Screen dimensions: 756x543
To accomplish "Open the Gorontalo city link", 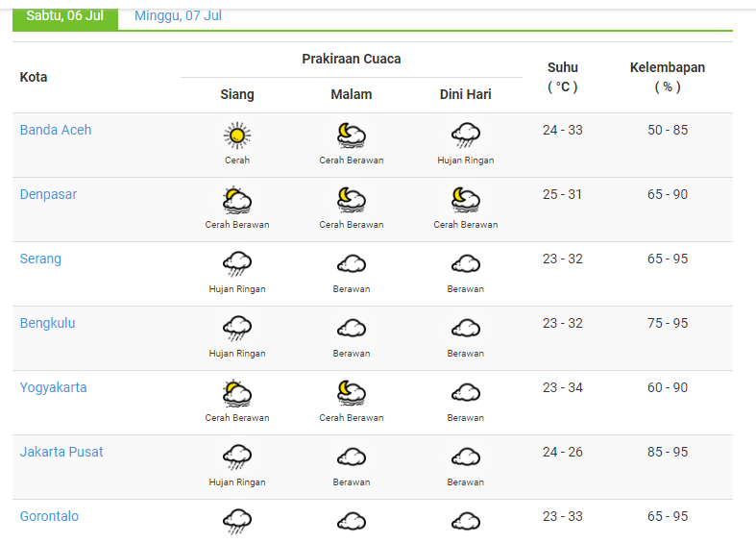I will coord(49,516).
